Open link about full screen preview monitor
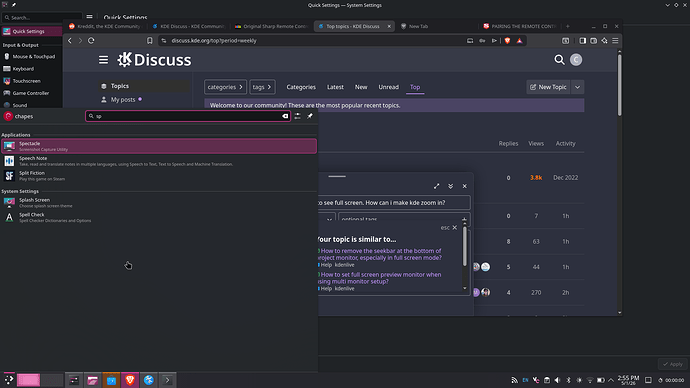The image size is (690, 388). coord(379,278)
